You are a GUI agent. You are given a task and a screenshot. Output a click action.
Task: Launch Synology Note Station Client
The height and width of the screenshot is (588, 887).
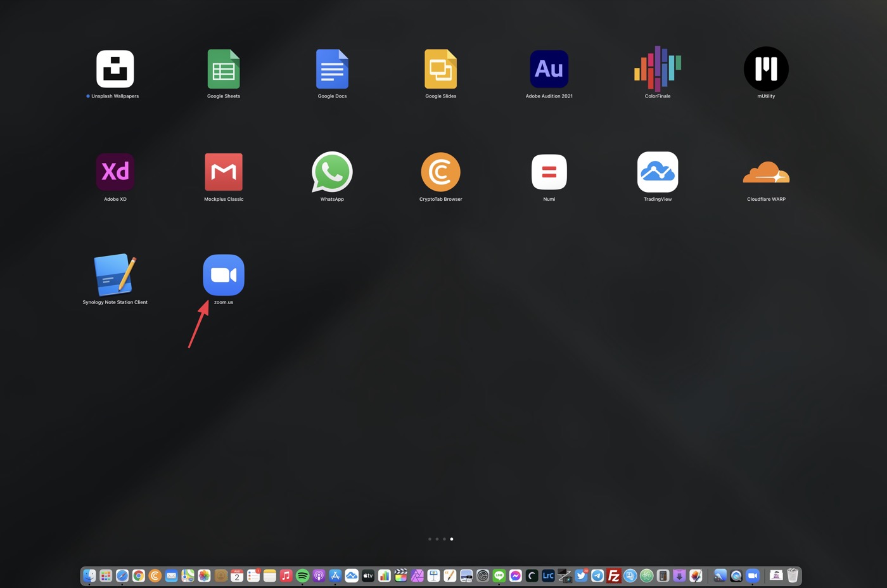coord(115,275)
